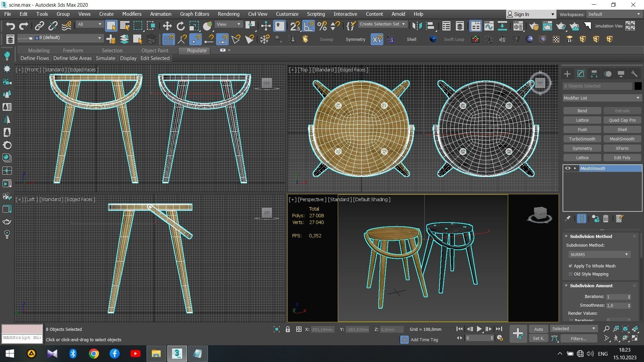
Task: Click the Bend modifier button
Action: tap(582, 111)
